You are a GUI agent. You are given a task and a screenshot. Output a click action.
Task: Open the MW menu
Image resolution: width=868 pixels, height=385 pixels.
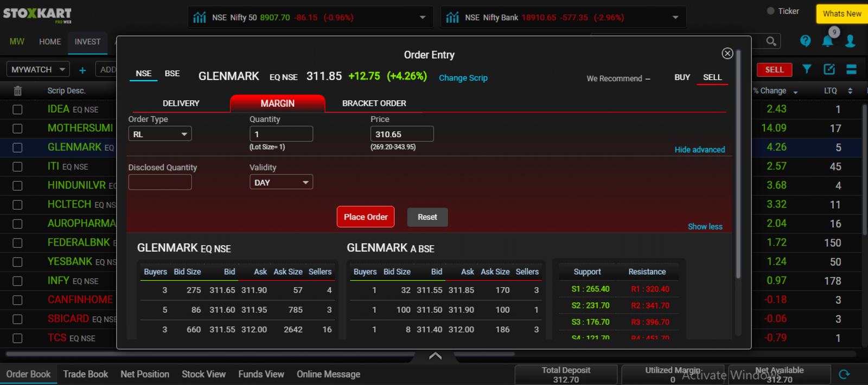click(17, 42)
